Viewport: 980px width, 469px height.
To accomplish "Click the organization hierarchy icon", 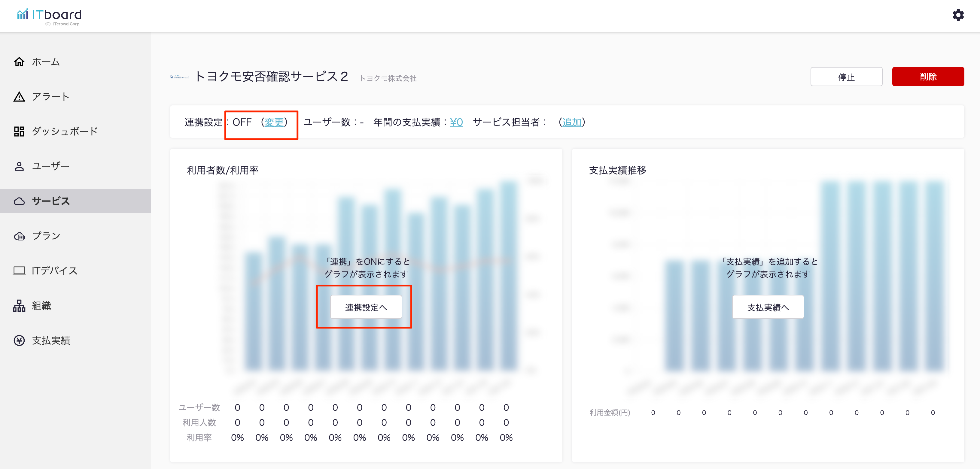I will coord(19,306).
